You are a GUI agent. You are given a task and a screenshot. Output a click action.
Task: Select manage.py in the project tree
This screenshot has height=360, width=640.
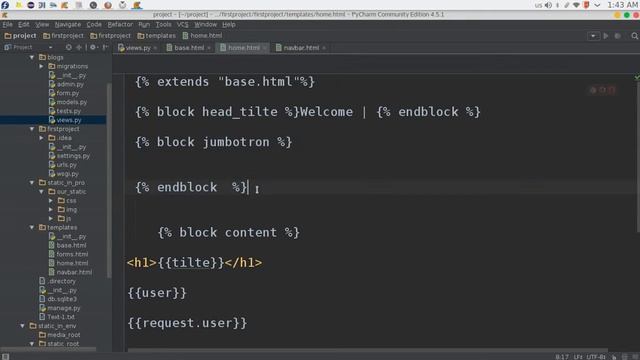tap(64, 308)
